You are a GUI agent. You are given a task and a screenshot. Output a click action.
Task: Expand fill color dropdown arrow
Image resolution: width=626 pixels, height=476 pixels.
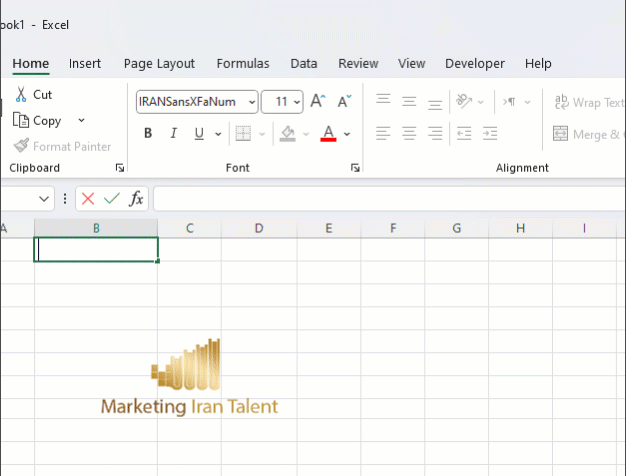click(306, 134)
